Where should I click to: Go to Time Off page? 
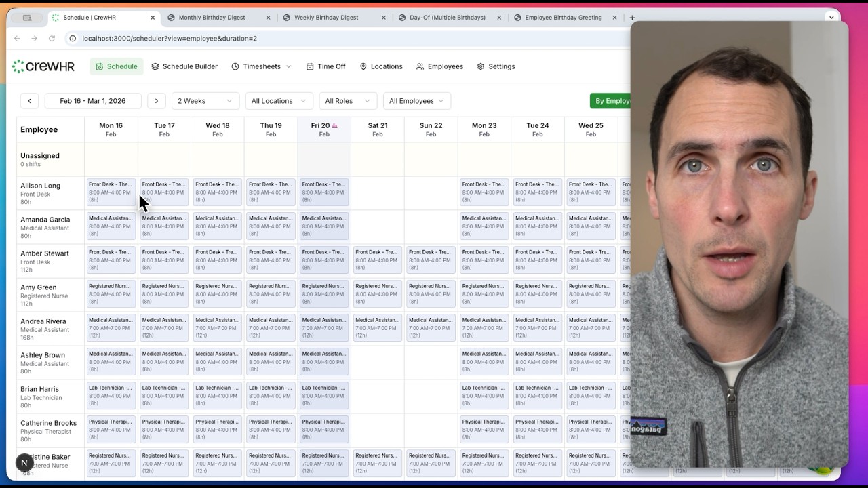tap(326, 66)
